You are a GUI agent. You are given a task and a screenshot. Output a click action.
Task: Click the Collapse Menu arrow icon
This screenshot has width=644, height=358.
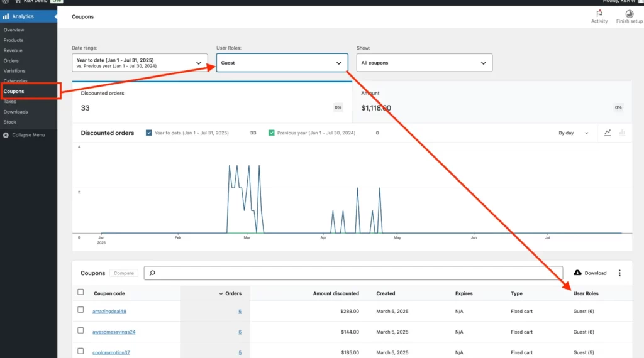pos(6,135)
